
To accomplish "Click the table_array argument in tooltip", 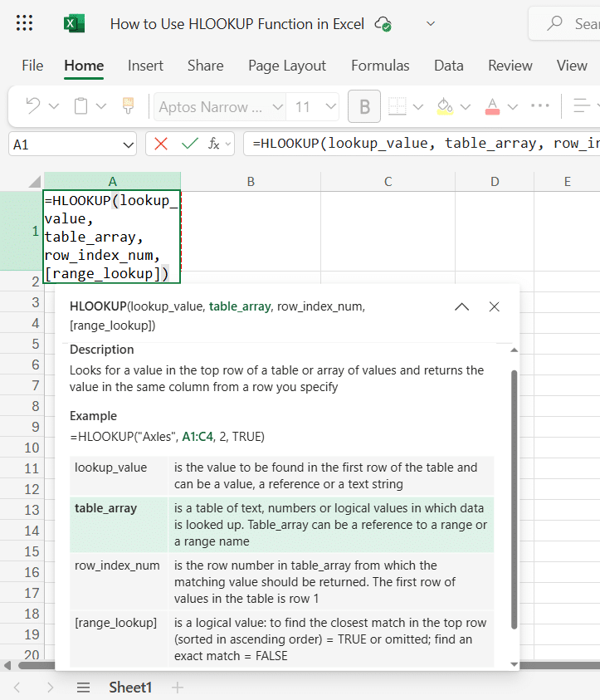I will pos(240,306).
